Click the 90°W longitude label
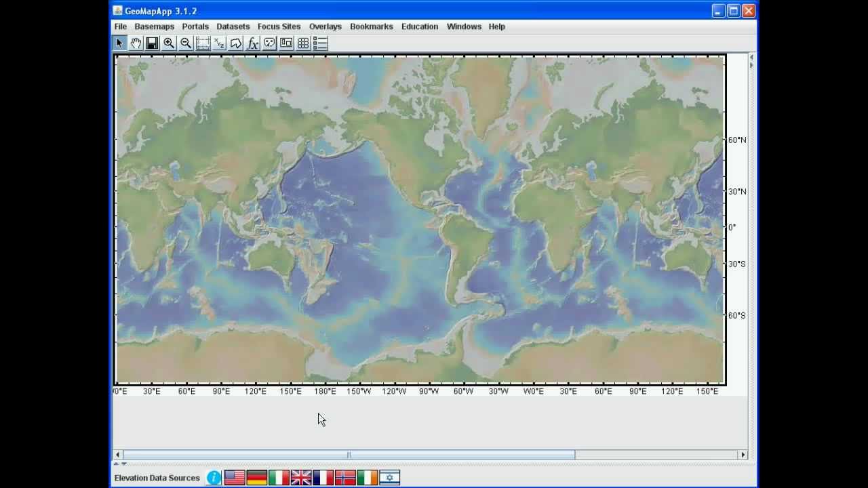The image size is (868, 488). [x=429, y=391]
